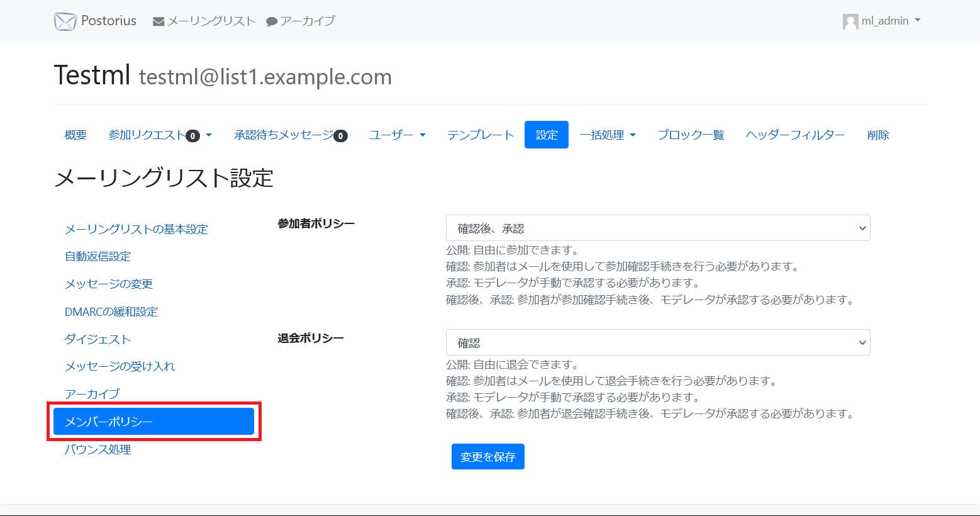
Task: Open バウンス処理 in the sidebar
Action: [x=97, y=449]
